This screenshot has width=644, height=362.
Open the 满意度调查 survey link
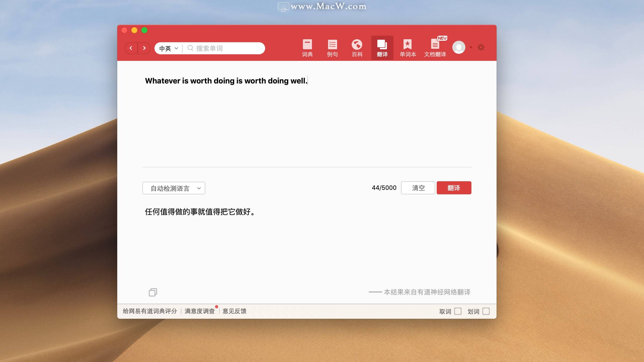point(199,311)
